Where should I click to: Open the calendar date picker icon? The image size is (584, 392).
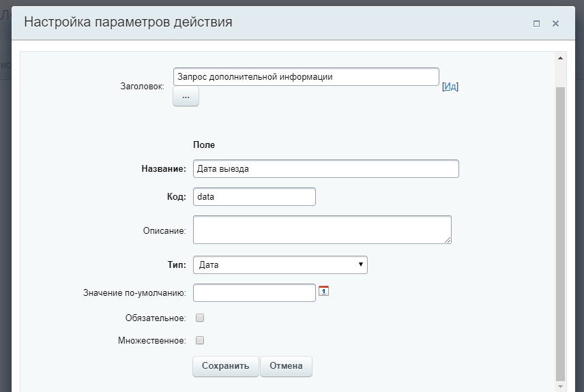point(323,290)
